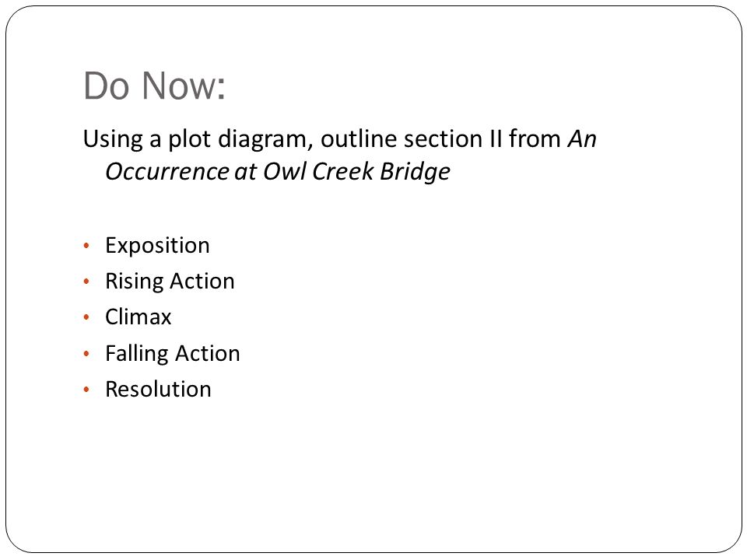Click the italic word "An" ending first line
The image size is (747, 560).
pyautogui.click(x=582, y=139)
